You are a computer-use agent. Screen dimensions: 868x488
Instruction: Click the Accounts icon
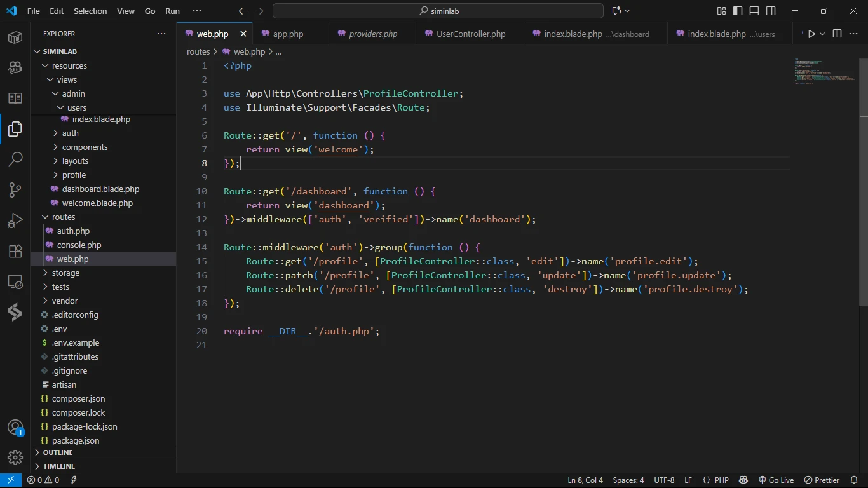[15, 428]
